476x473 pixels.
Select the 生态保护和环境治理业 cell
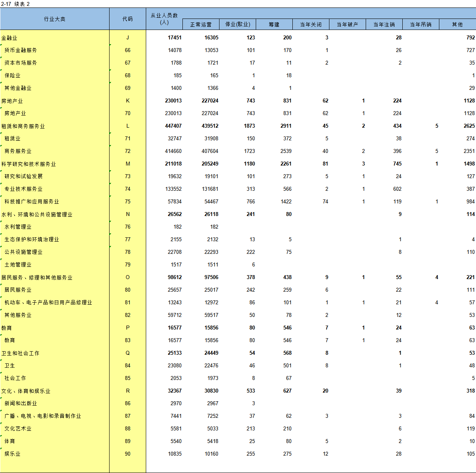tap(55, 240)
